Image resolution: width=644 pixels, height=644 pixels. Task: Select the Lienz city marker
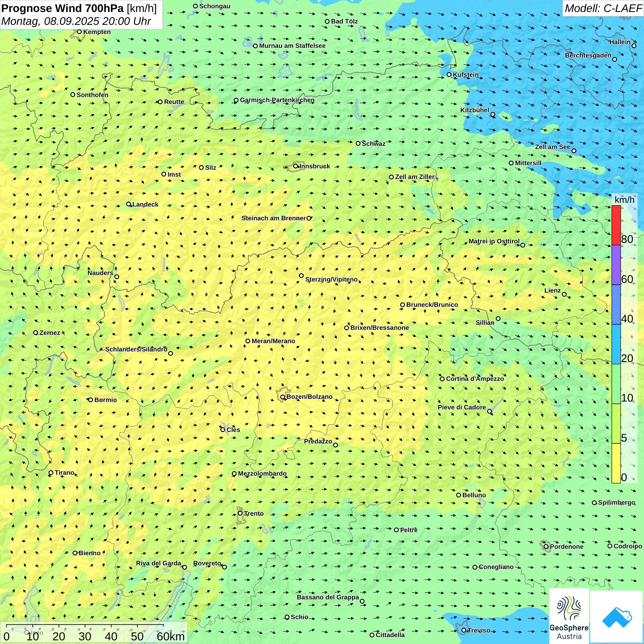564,294
